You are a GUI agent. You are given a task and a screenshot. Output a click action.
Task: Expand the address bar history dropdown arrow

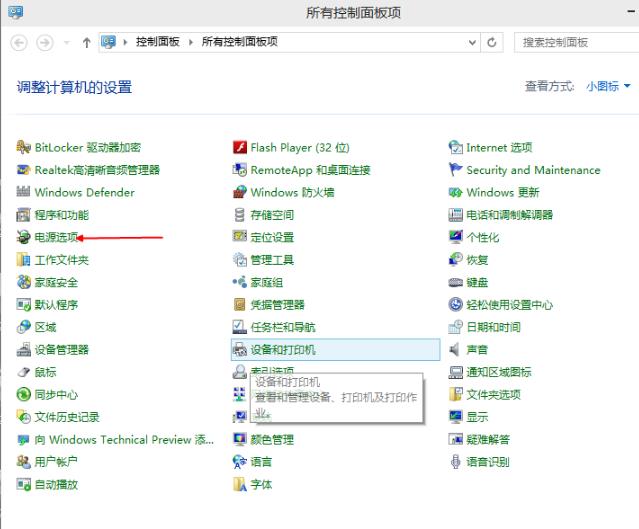(x=470, y=42)
